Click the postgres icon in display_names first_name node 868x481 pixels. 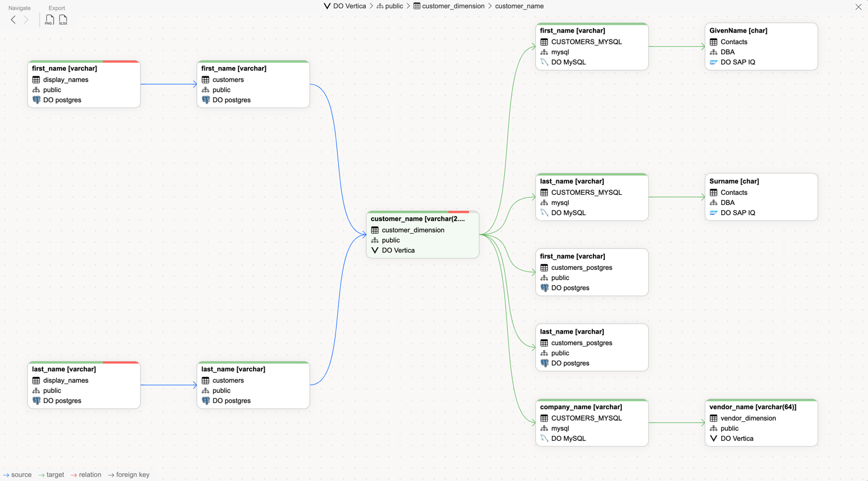click(36, 100)
